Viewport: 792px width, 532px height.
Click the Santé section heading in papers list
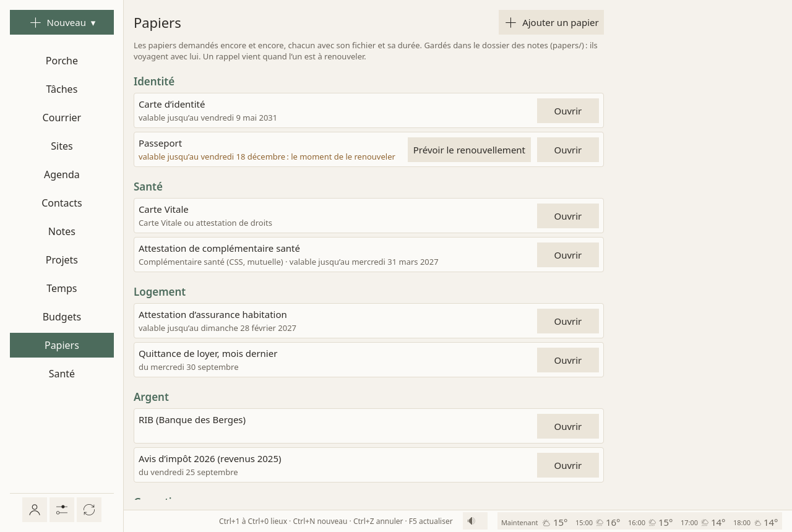point(148,187)
